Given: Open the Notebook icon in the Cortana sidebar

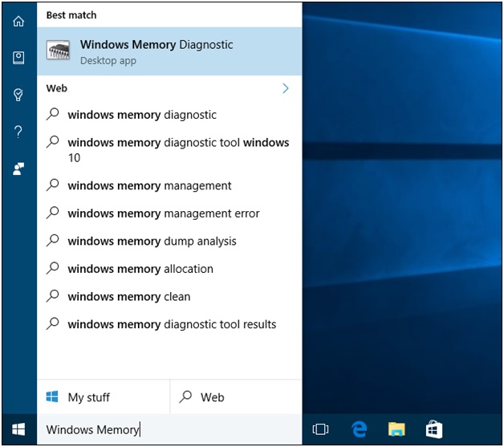Looking at the screenshot, I should click(18, 58).
